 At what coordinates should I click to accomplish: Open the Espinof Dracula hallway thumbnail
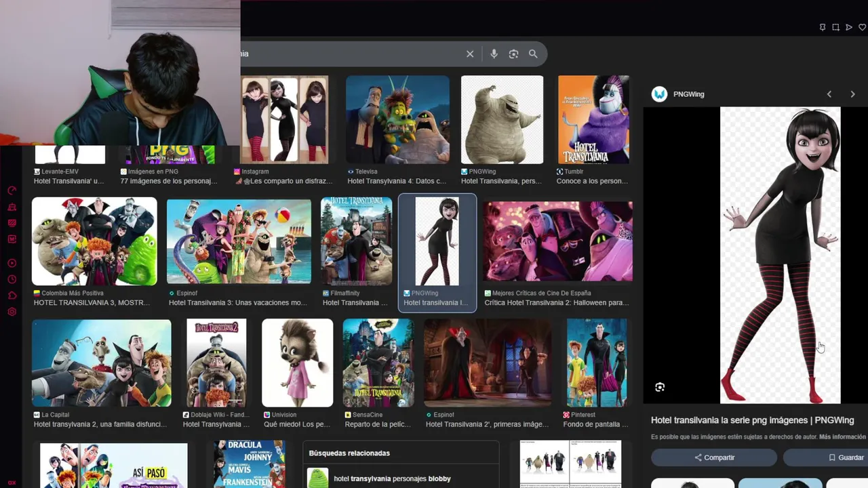pos(488,363)
